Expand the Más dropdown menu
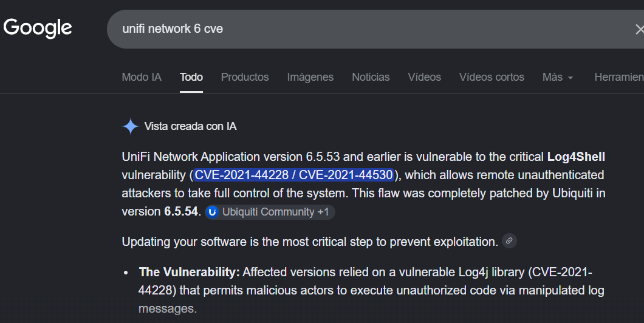This screenshot has width=644, height=323. (558, 77)
